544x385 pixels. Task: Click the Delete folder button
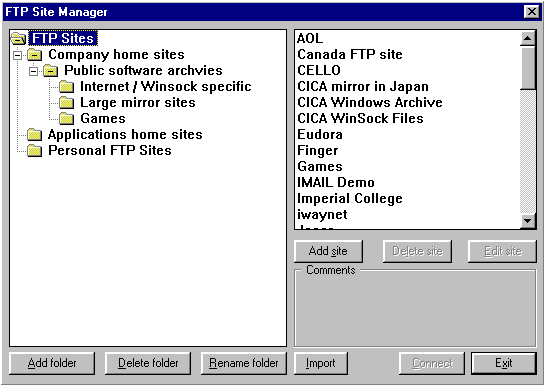[x=148, y=363]
